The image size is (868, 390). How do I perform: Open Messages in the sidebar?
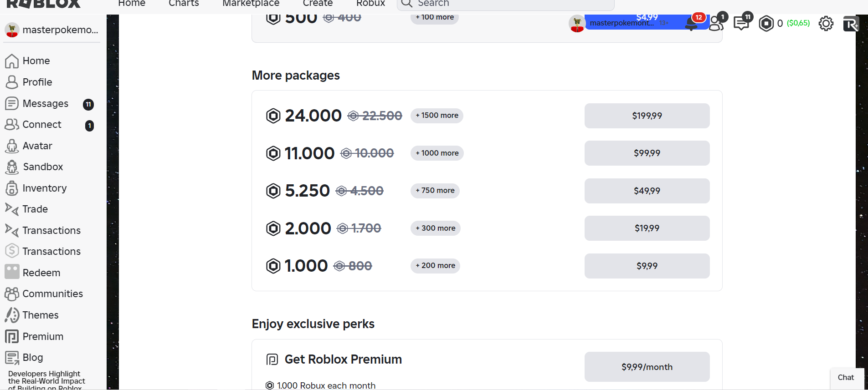click(x=46, y=103)
